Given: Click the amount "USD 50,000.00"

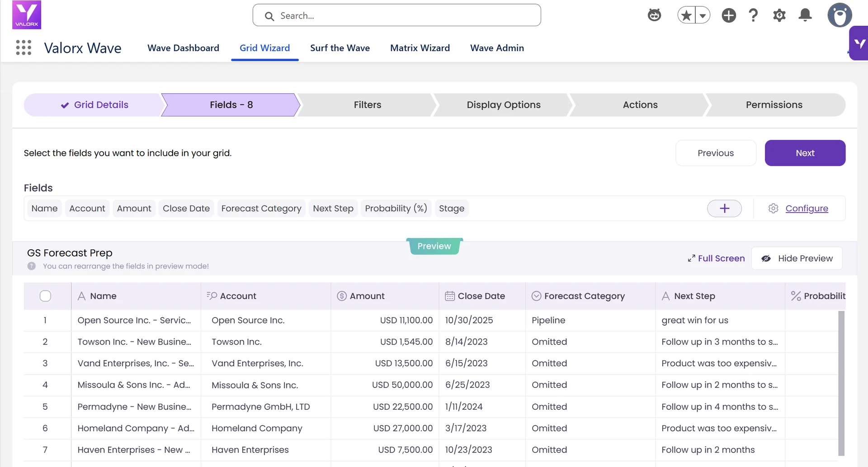Looking at the screenshot, I should click(x=402, y=385).
